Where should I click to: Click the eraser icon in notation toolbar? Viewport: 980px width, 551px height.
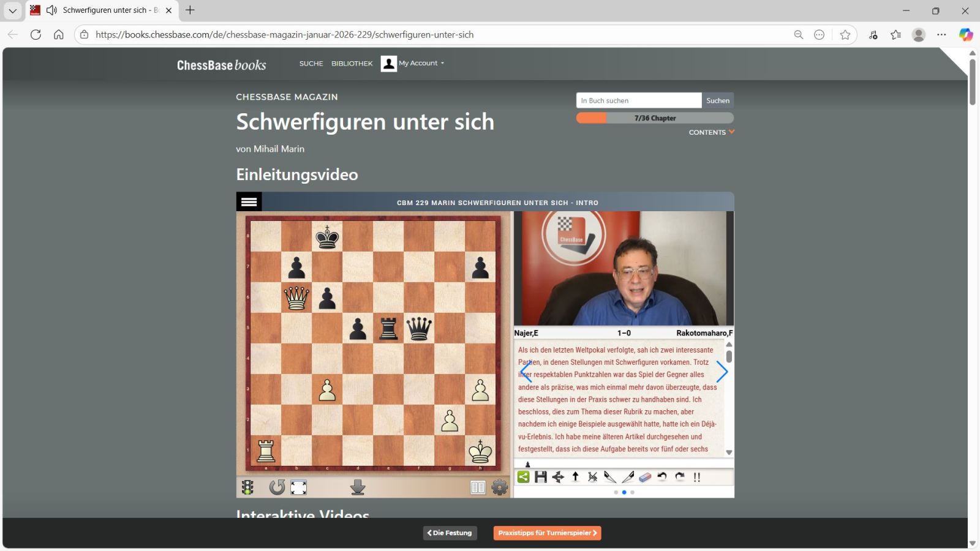pyautogui.click(x=645, y=477)
